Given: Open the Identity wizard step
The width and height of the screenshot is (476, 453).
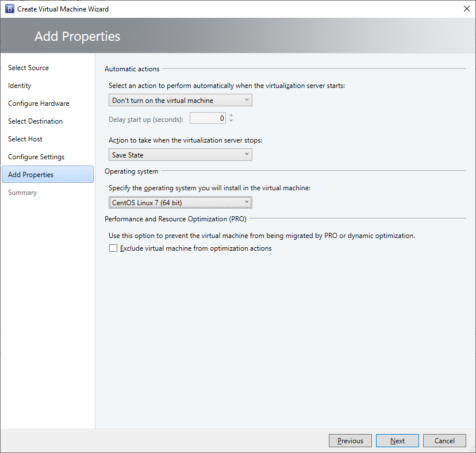Looking at the screenshot, I should tap(20, 86).
